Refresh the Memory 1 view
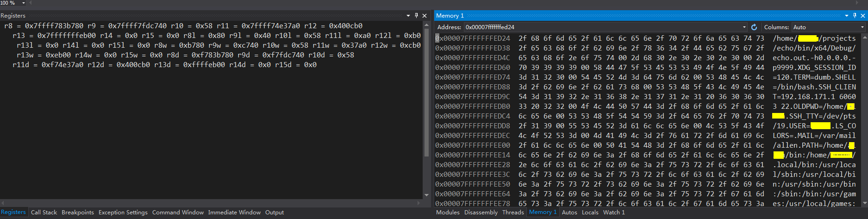 [754, 27]
